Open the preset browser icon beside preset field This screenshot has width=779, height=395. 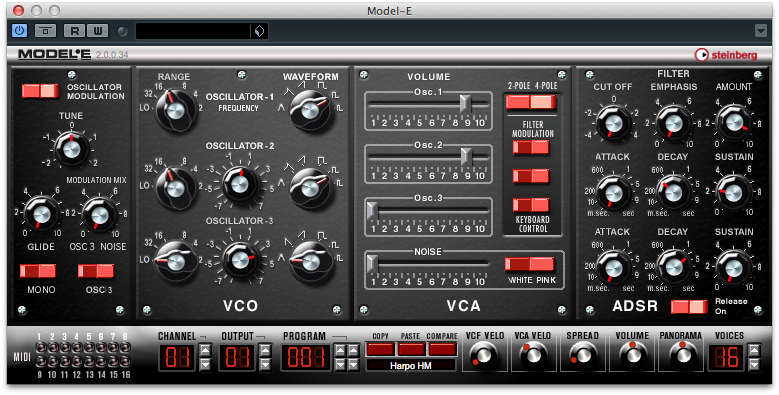tap(259, 31)
